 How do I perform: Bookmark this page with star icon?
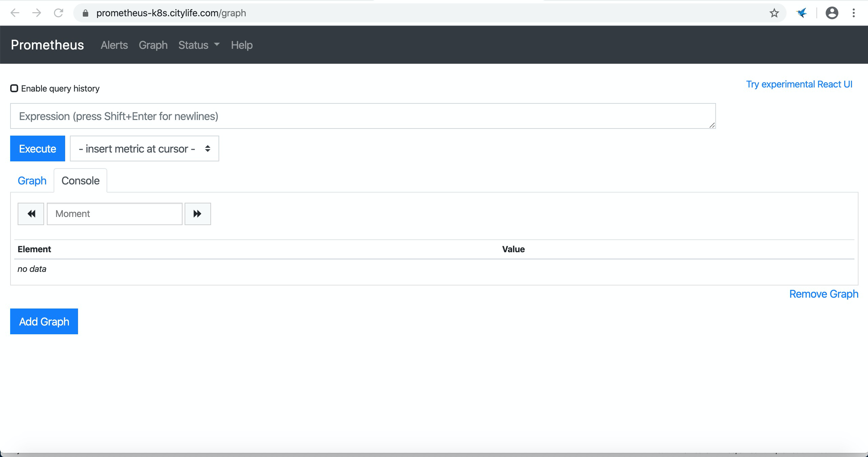tap(774, 13)
